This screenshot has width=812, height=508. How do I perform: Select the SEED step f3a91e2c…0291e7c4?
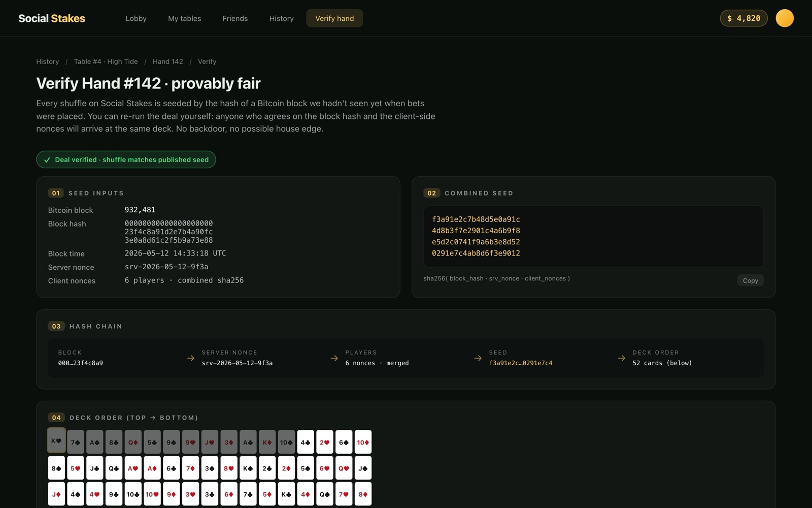pos(521,358)
